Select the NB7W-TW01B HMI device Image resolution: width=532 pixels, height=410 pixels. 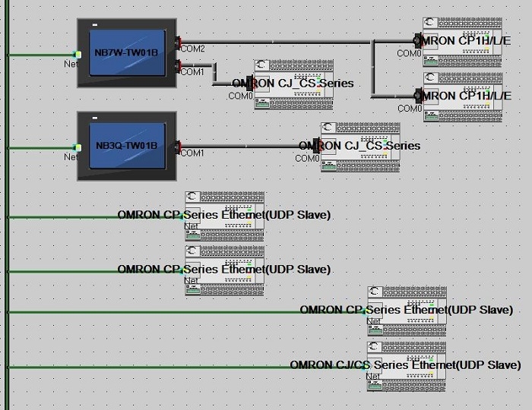[x=127, y=53]
